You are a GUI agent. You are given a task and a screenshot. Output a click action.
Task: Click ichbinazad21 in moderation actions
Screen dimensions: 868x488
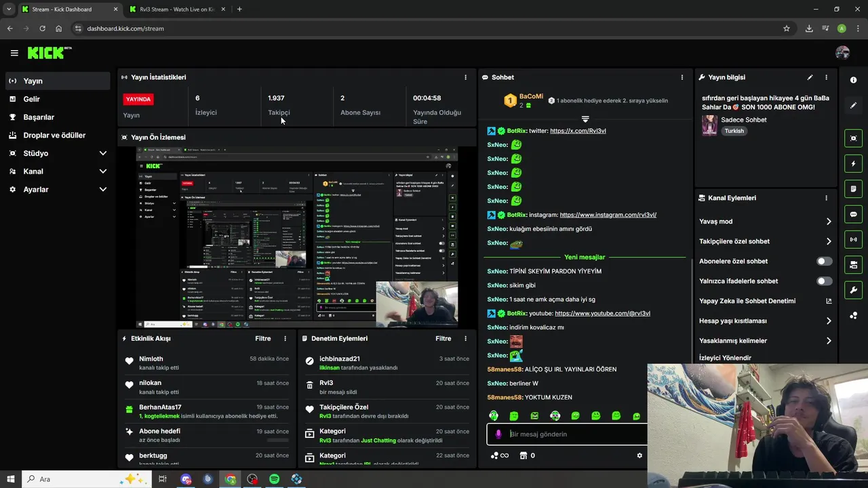[x=340, y=359]
